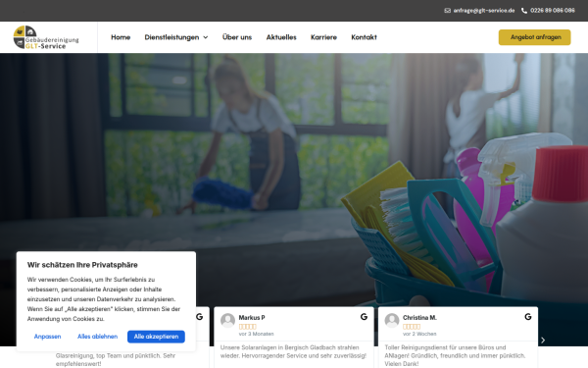Click Google icon on Markus P review
This screenshot has height=368, width=588.
[364, 317]
